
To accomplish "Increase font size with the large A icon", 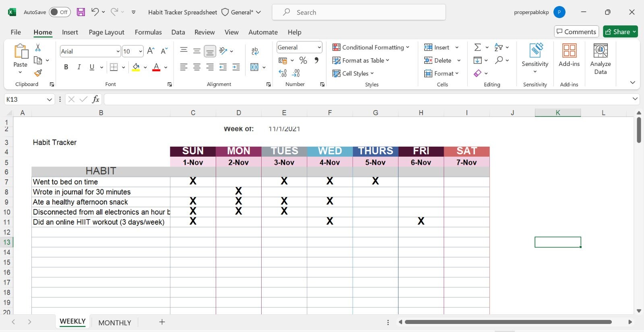I will tap(151, 51).
